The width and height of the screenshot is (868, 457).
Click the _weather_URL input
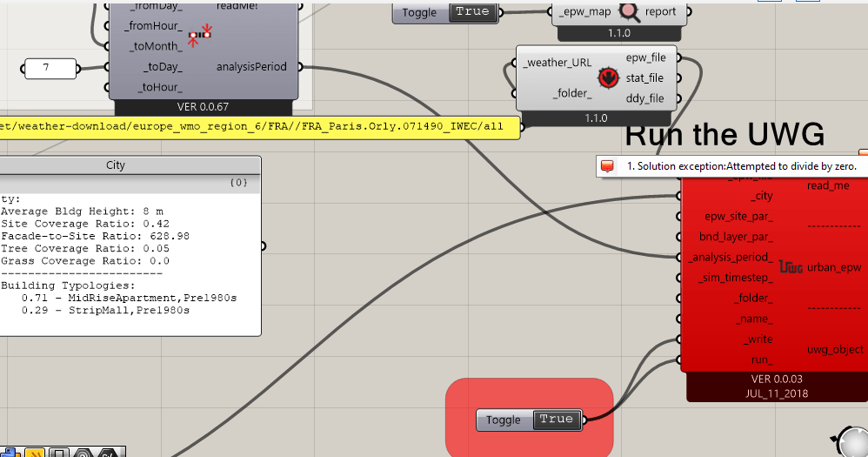click(x=558, y=63)
